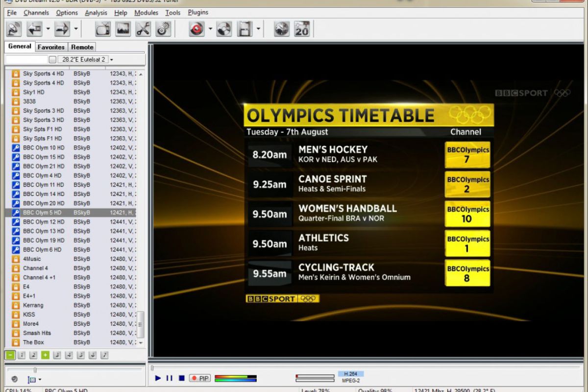Expand the 28.2°E Eutelsat 2 satellite dropdown

(x=112, y=60)
